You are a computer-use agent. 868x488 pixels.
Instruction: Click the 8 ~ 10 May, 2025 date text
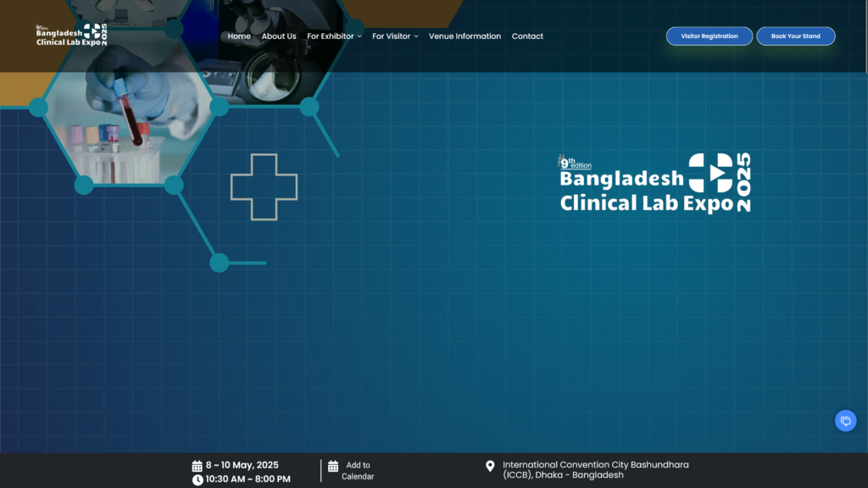click(242, 465)
